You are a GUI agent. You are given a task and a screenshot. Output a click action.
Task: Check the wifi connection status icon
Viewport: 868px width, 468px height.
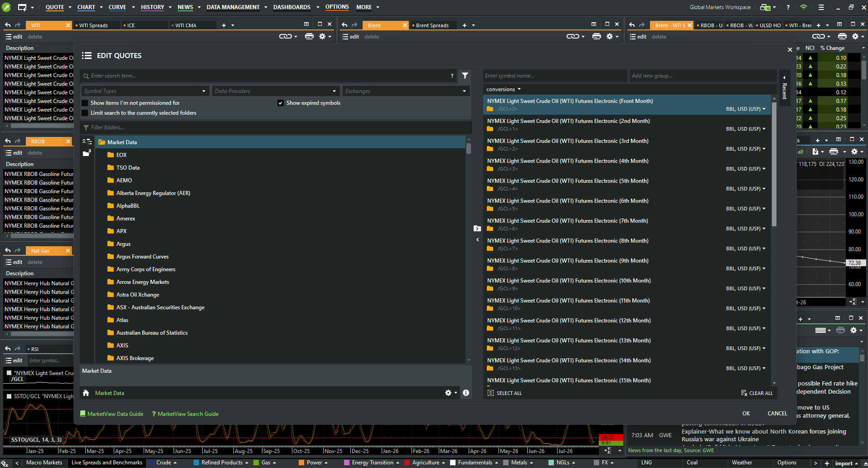[804, 7]
